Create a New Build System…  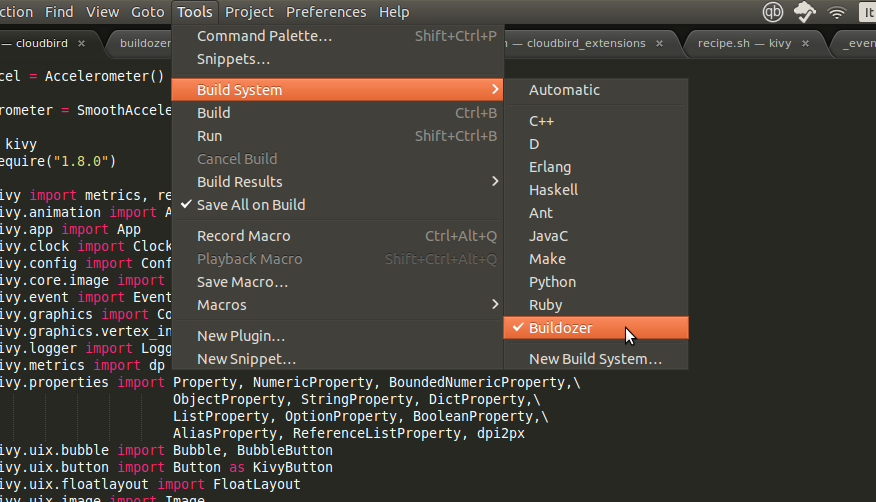pyautogui.click(x=596, y=359)
